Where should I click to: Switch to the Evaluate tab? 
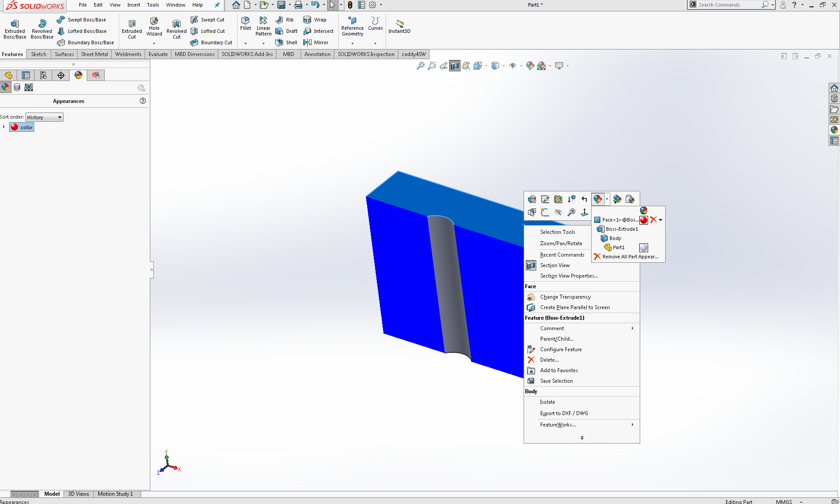tap(158, 54)
